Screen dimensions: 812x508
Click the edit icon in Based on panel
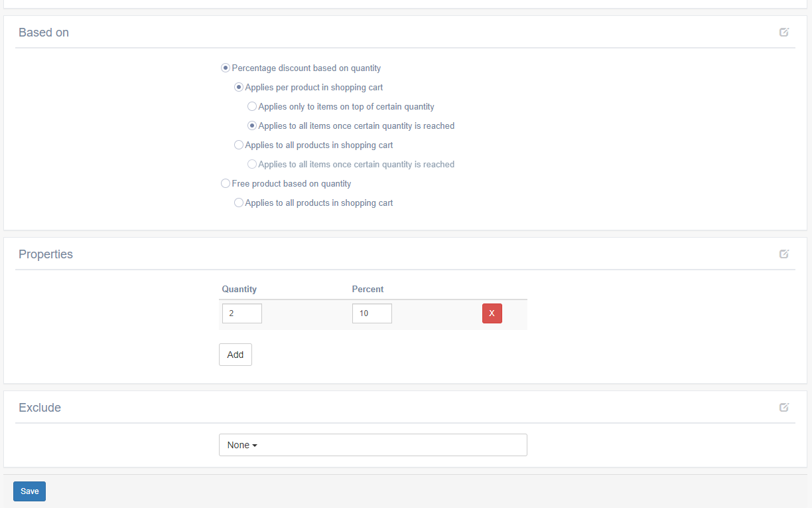pyautogui.click(x=784, y=33)
